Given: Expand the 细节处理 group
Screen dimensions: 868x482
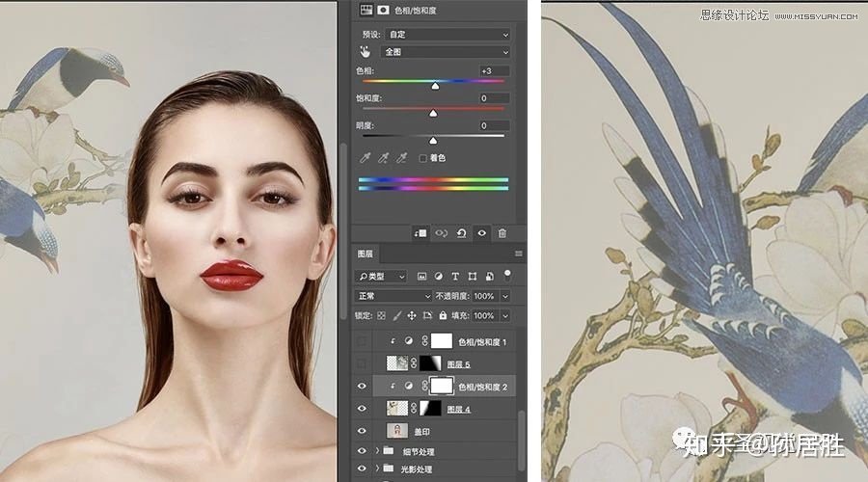Looking at the screenshot, I should [377, 451].
